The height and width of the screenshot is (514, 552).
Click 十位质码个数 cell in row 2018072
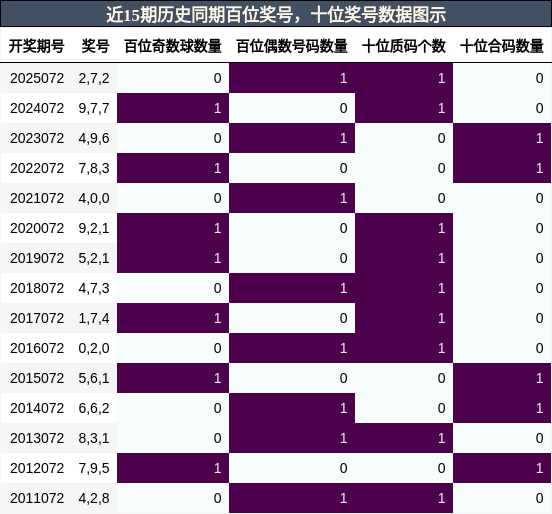404,288
